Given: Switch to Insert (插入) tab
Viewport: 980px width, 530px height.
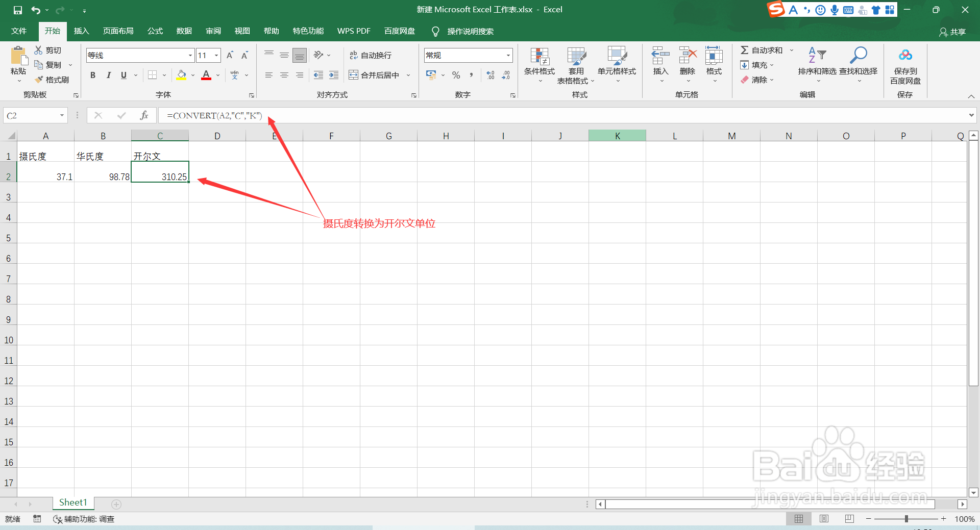Looking at the screenshot, I should pyautogui.click(x=81, y=31).
